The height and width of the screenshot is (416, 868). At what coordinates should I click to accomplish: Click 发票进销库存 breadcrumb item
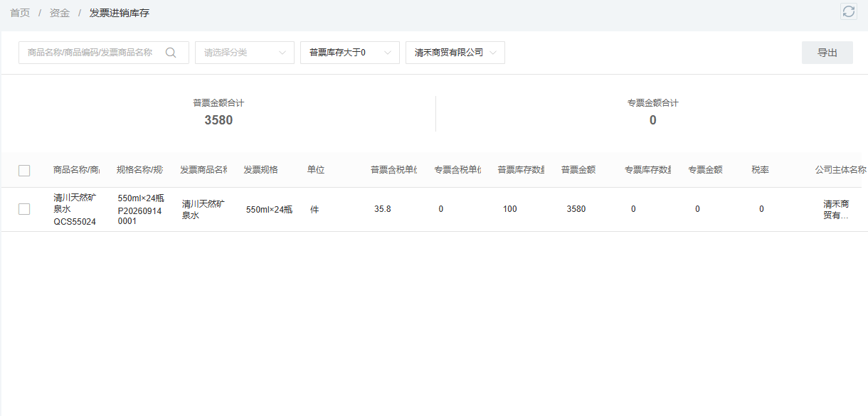(x=120, y=14)
